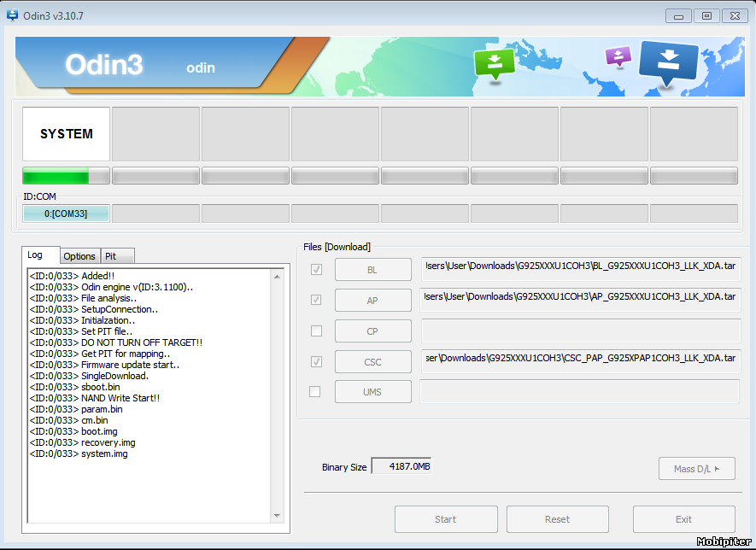Image resolution: width=756 pixels, height=550 pixels.
Task: Click the log line 'Added!!'
Action: coord(72,276)
